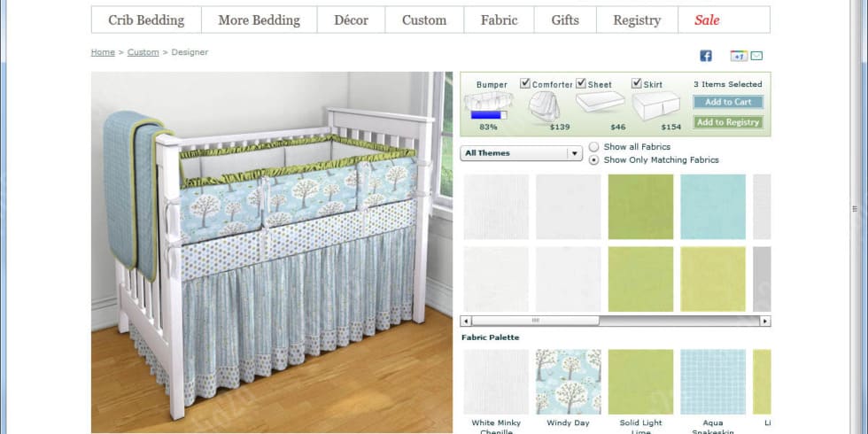868x434 pixels.
Task: Click the Google +1 icon
Action: (739, 55)
